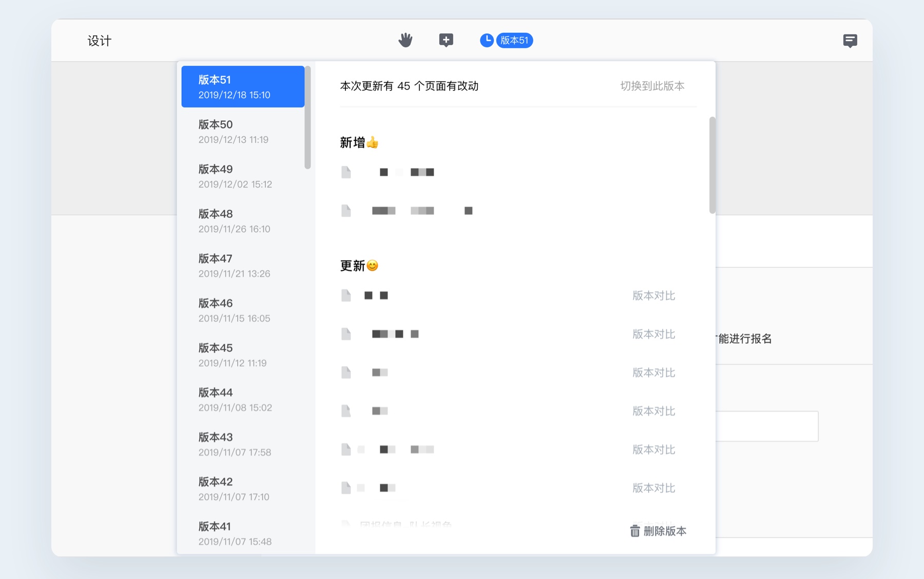
Task: Click the document icon of the first 更新 entry
Action: [x=346, y=295]
